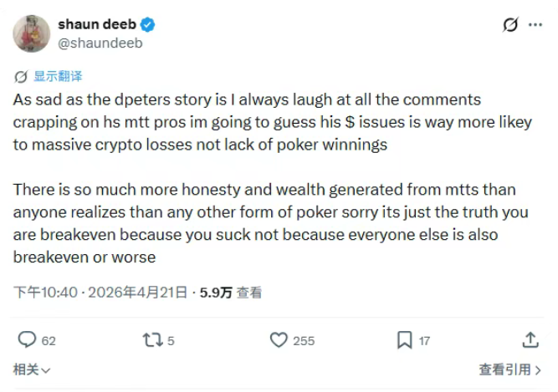
Task: Click the translate icon beside 显示翻译
Action: tap(21, 76)
